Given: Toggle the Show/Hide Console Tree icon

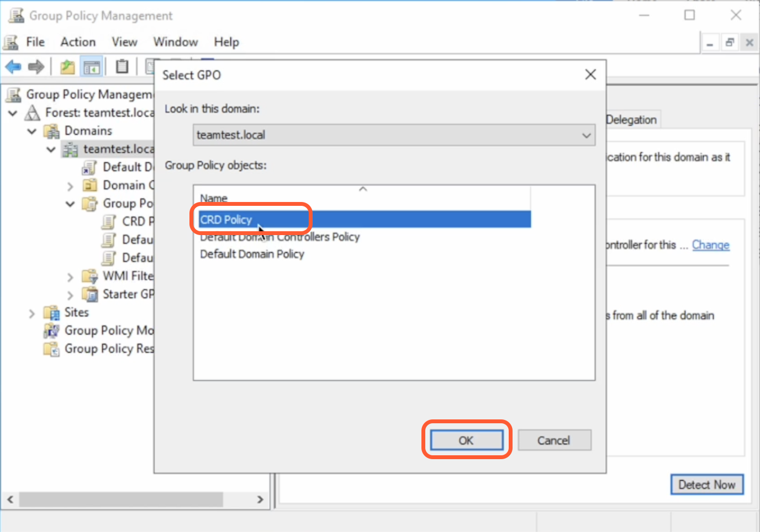Looking at the screenshot, I should 92,67.
